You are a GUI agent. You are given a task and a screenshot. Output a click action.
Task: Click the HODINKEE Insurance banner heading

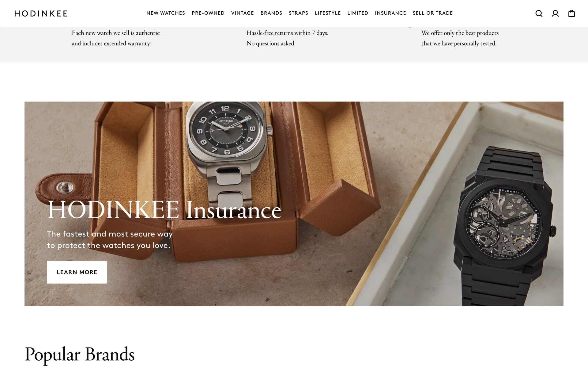[164, 210]
